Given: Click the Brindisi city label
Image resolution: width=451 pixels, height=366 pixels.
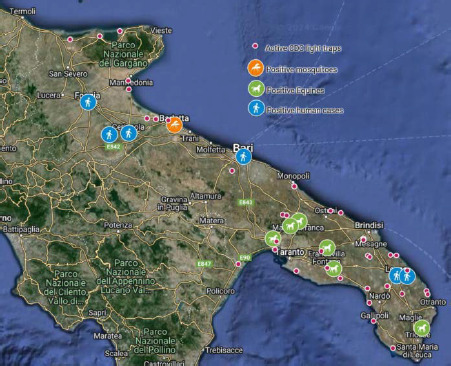Looking at the screenshot, I should click(x=369, y=225).
